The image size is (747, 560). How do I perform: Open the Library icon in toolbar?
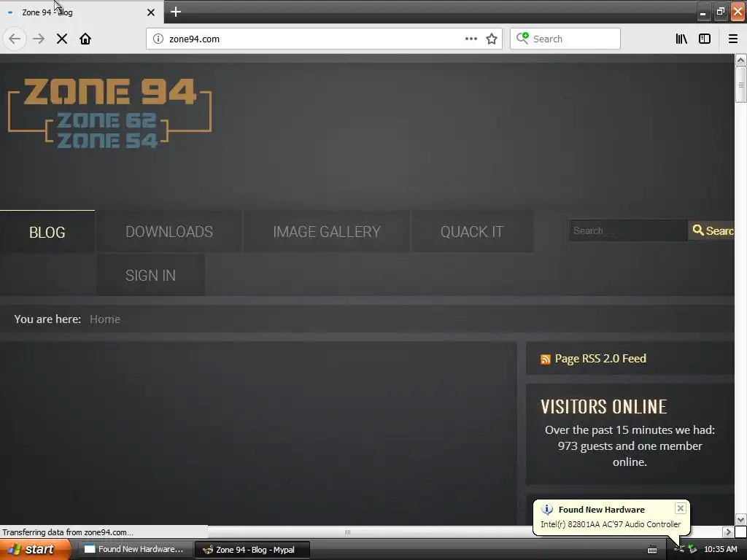coord(682,39)
